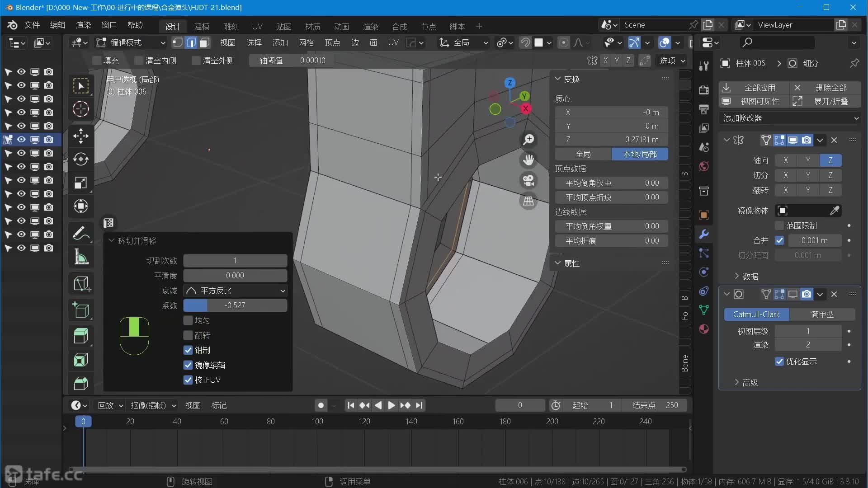Switch to the 建模 workspace tab
Viewport: 868px width, 488px height.
click(x=202, y=26)
